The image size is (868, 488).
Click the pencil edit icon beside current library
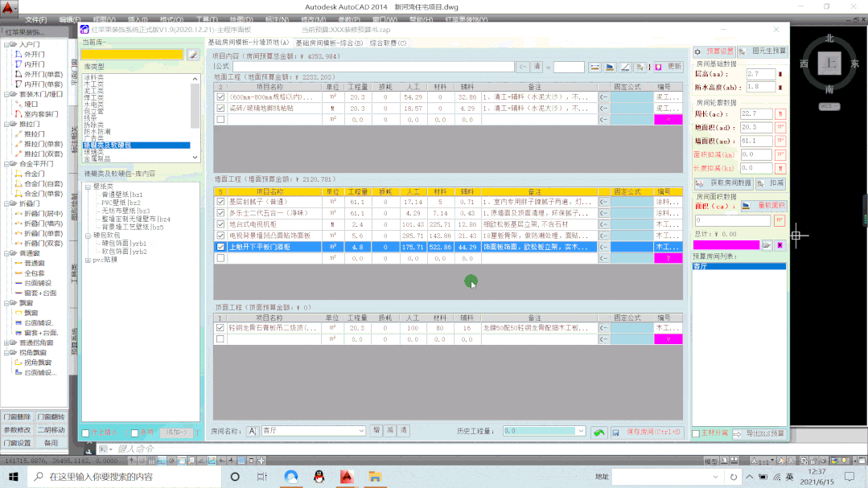click(x=192, y=54)
